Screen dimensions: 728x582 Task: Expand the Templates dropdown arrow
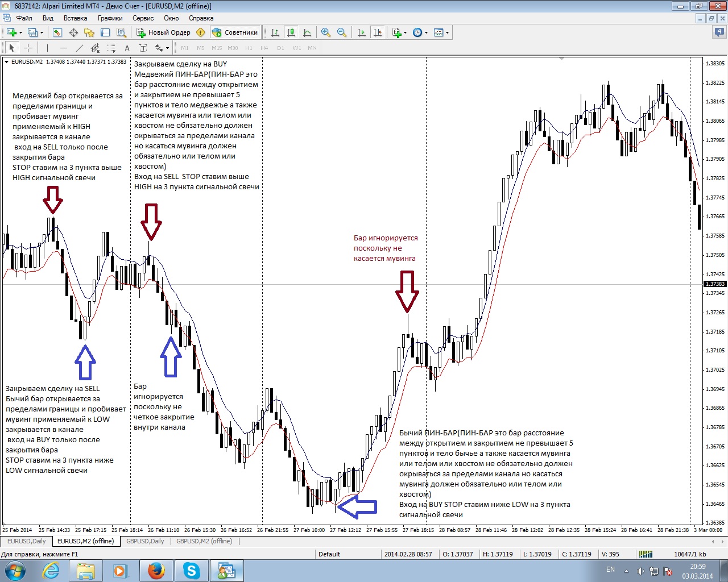click(447, 32)
